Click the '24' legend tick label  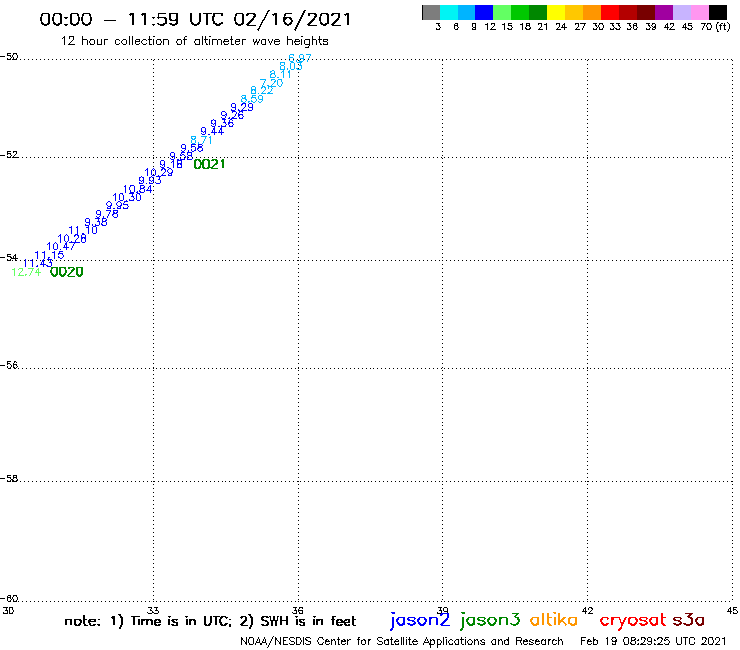[x=561, y=27]
